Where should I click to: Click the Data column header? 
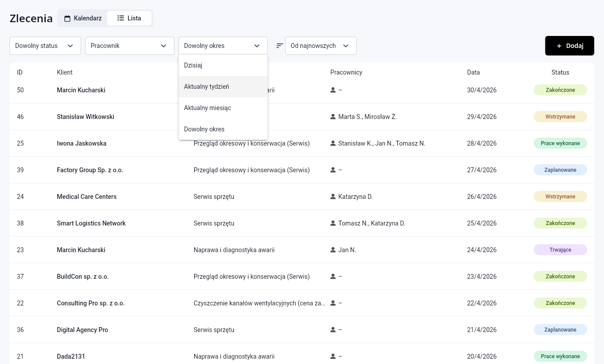coord(473,72)
